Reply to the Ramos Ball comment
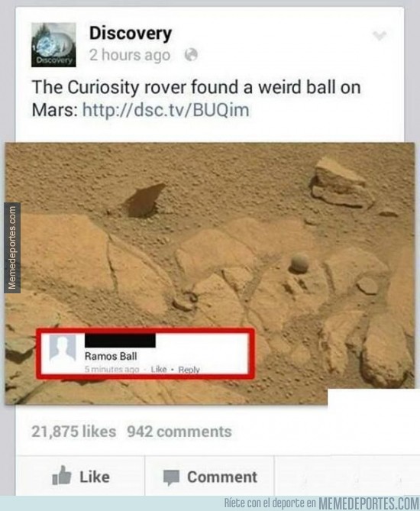This screenshot has width=420, height=511. click(189, 370)
